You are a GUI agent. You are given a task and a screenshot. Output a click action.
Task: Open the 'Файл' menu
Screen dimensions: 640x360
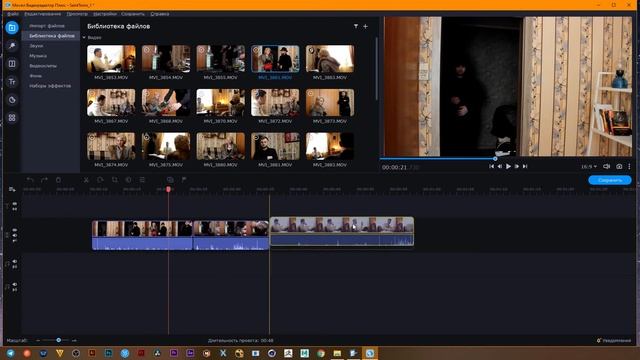pyautogui.click(x=13, y=14)
